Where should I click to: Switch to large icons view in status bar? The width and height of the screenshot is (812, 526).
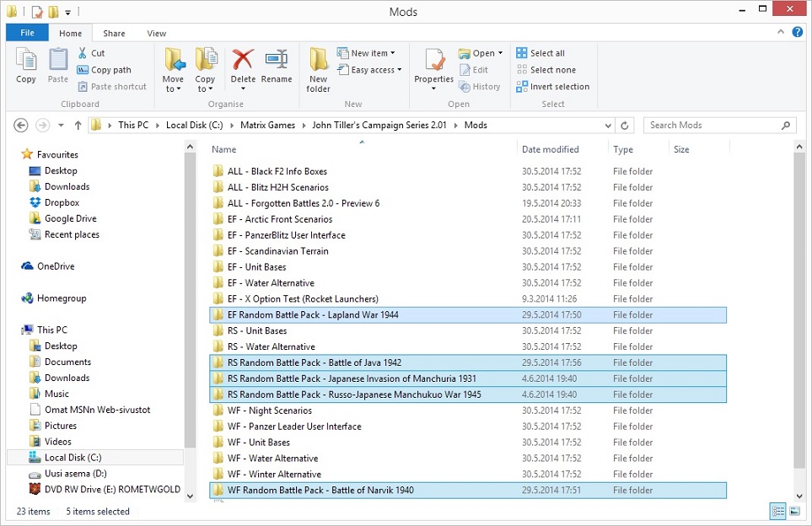click(794, 512)
